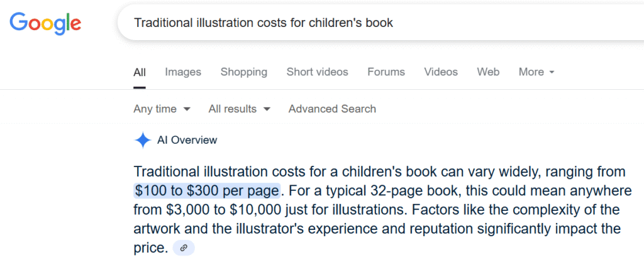The width and height of the screenshot is (644, 270).
Task: Switch to the Forums tab
Action: [386, 72]
